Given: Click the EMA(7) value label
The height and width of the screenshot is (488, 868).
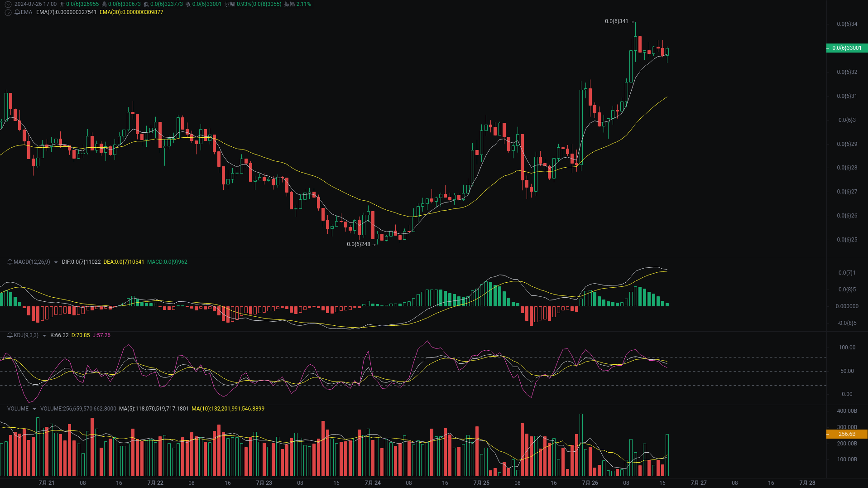Looking at the screenshot, I should (x=66, y=12).
